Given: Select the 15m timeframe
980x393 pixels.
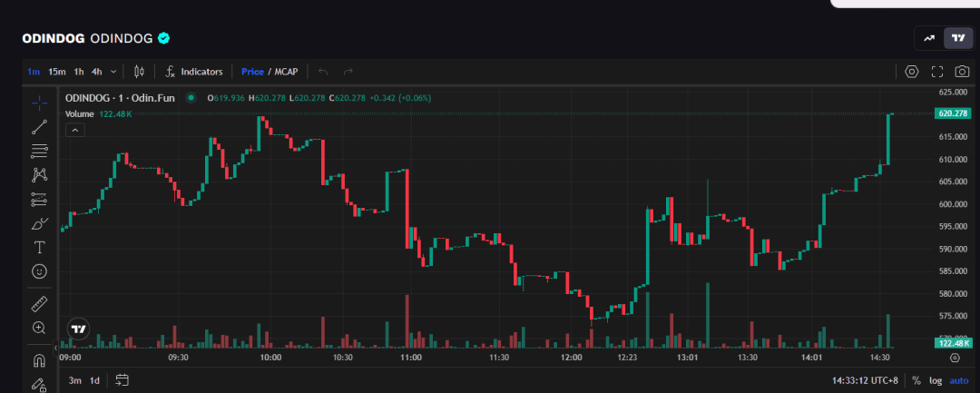Looking at the screenshot, I should pos(57,72).
